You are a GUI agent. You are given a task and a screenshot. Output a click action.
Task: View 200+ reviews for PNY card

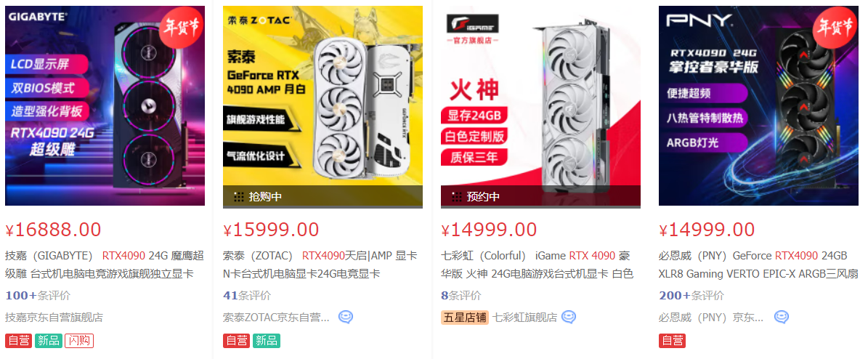point(691,295)
